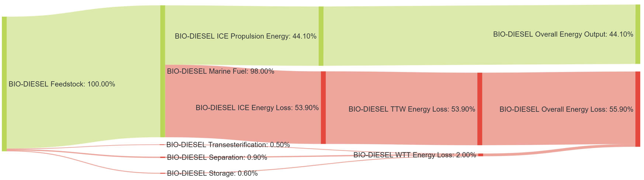The image size is (644, 180).
Task: Select the "BIO-DIESEL Feedstock: 100.00%" label
Action: [x=62, y=84]
